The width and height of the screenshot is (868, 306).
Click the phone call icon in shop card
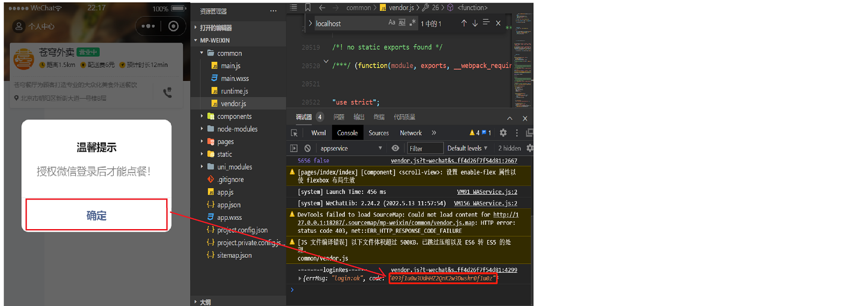[167, 92]
